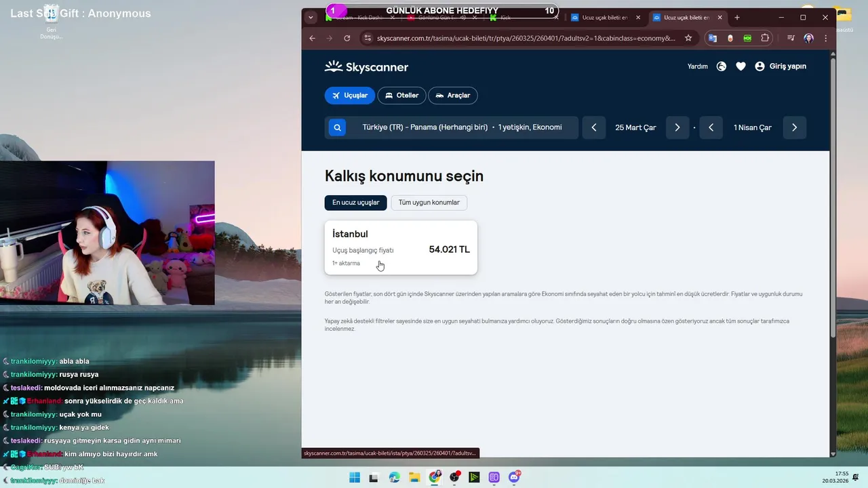
Task: Open Chrome from the taskbar
Action: pyautogui.click(x=435, y=477)
